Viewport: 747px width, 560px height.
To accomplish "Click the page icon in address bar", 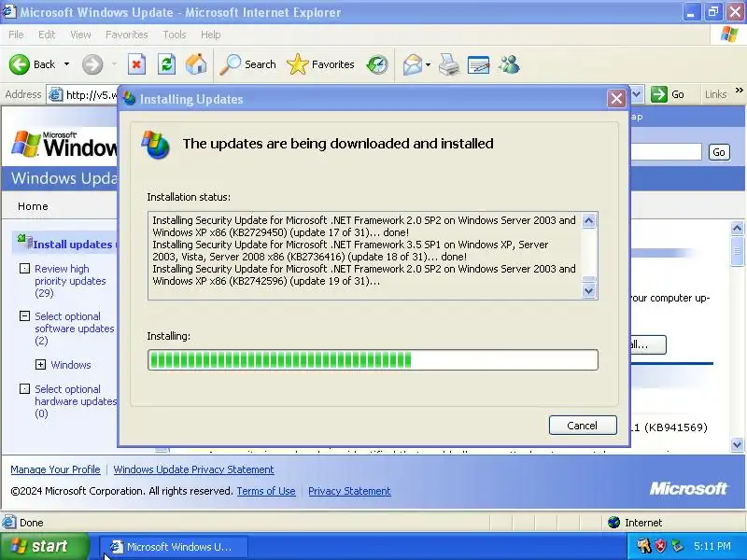I will point(56,95).
